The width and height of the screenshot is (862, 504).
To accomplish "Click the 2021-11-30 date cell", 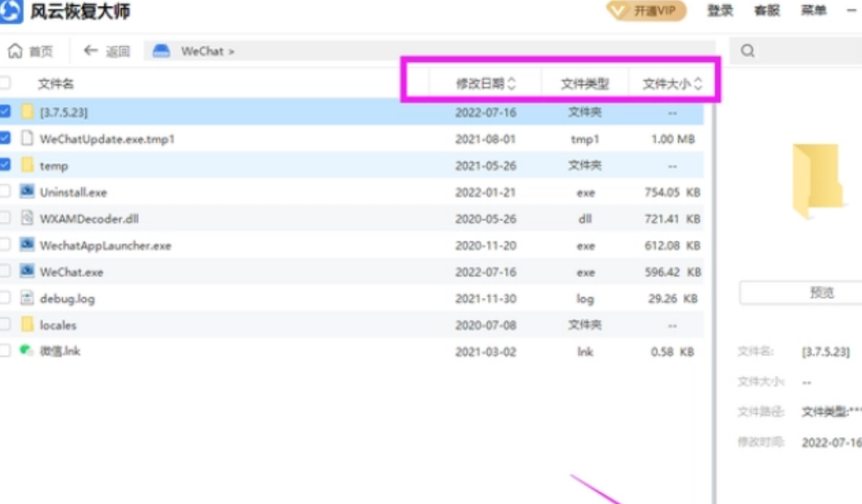I will click(485, 299).
